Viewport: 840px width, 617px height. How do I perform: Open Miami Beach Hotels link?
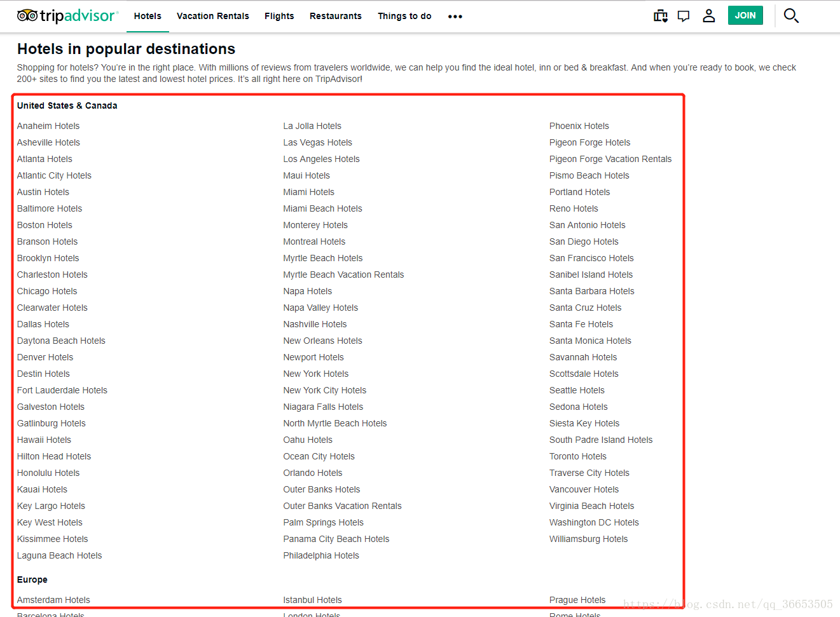click(322, 208)
